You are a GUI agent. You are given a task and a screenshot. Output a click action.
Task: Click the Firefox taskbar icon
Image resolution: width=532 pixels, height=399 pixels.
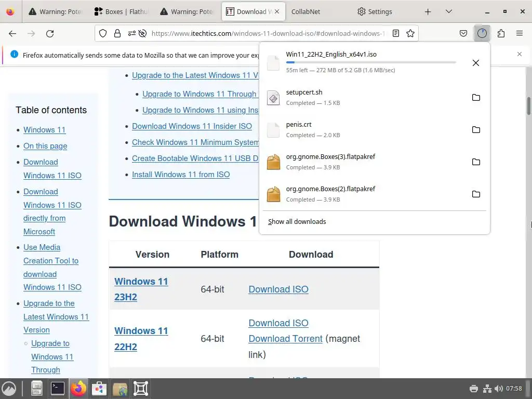78,389
